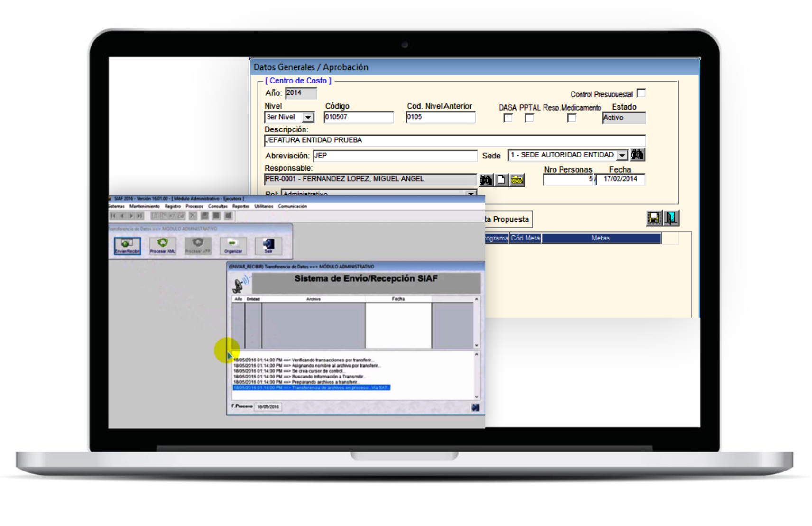Click file grid scrollbar down arrow
812x526 pixels.
pyautogui.click(x=477, y=345)
